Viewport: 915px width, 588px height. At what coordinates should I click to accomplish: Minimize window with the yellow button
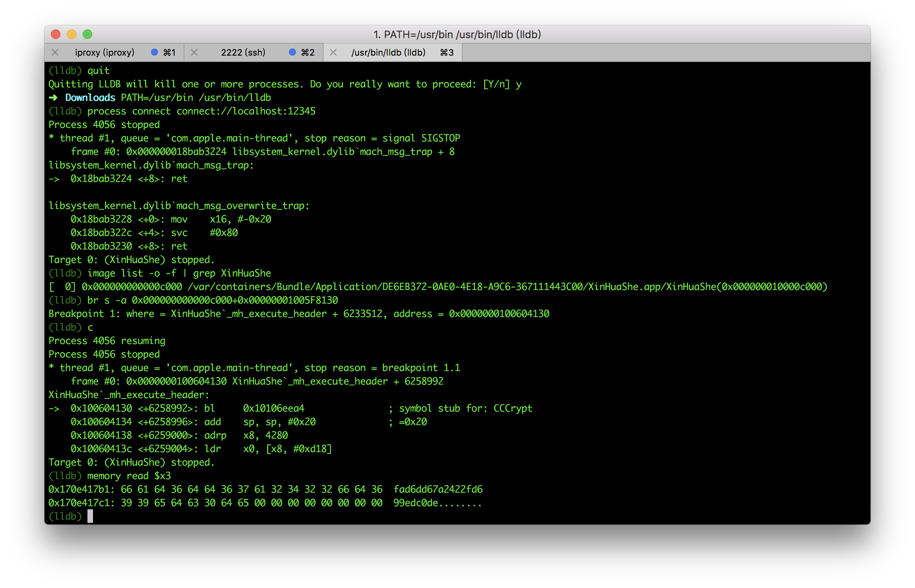coord(72,35)
